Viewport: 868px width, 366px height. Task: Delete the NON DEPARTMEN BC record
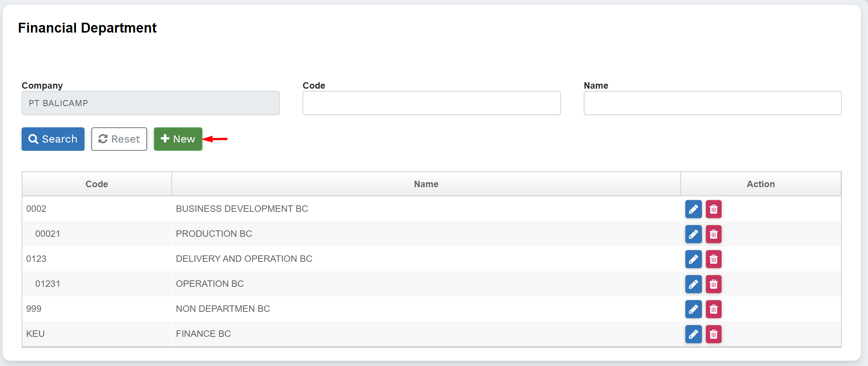713,309
